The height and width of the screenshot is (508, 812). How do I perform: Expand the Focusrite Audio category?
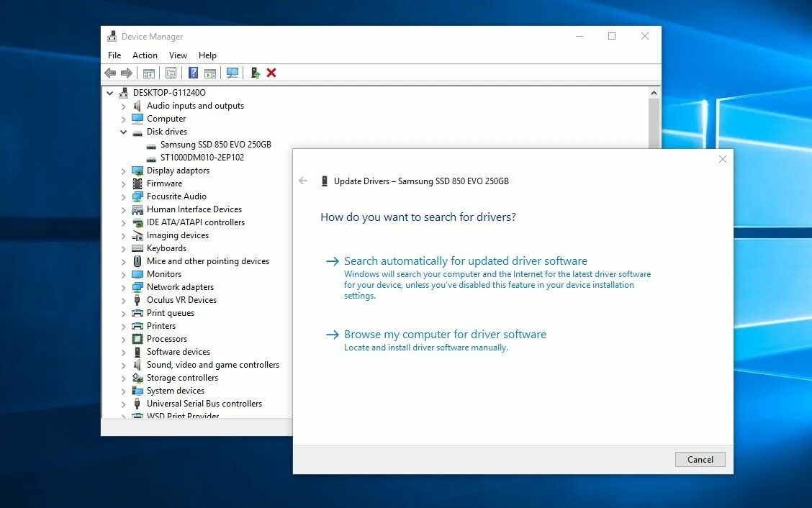[123, 196]
